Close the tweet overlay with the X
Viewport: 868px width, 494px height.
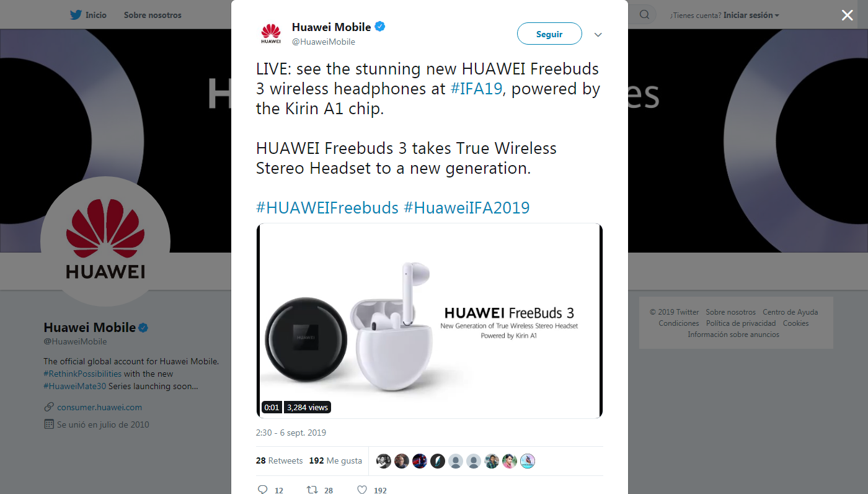tap(847, 16)
